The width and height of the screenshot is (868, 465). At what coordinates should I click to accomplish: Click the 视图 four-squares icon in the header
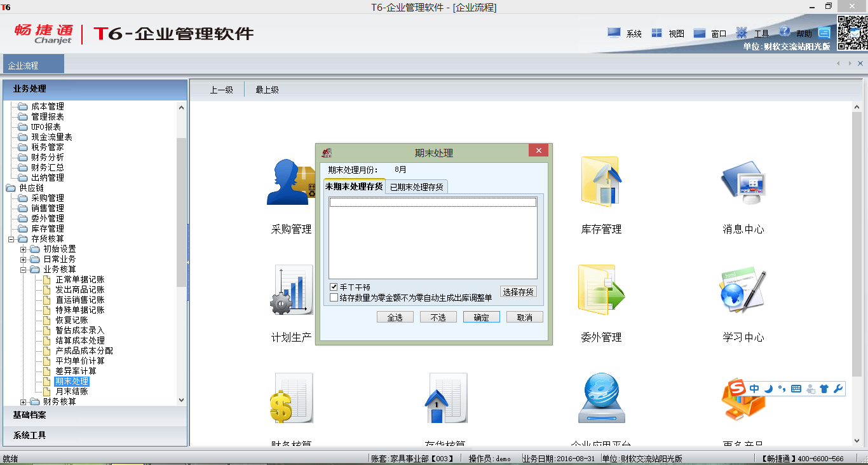(x=657, y=32)
